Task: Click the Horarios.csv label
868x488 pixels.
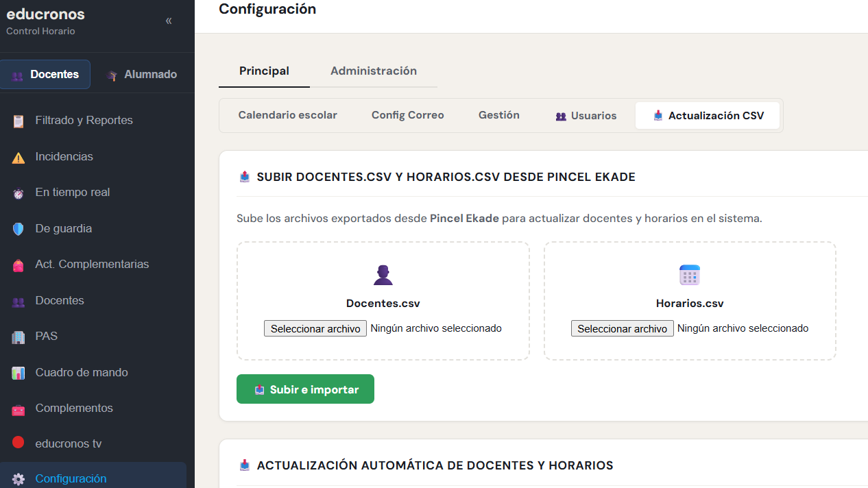Action: (690, 303)
